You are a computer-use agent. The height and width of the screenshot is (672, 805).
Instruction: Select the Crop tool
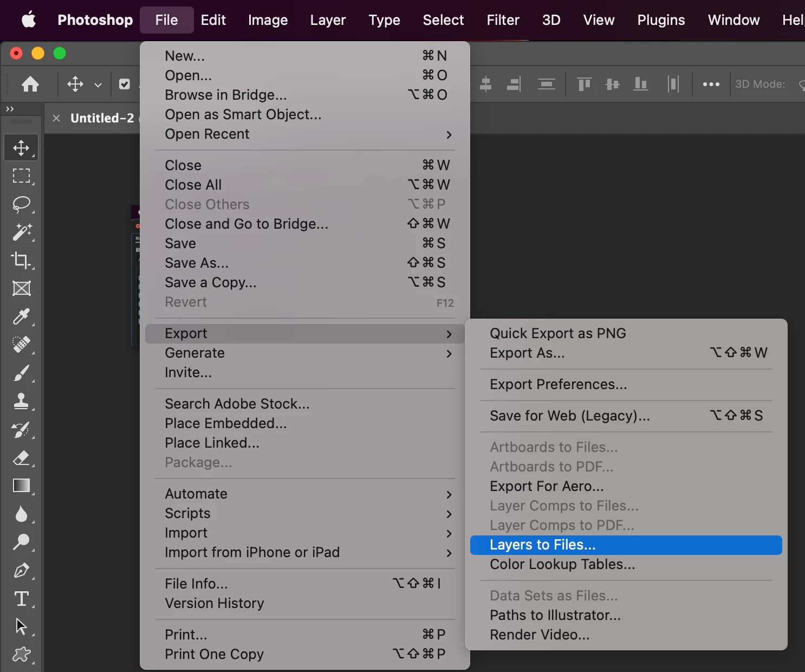click(21, 260)
